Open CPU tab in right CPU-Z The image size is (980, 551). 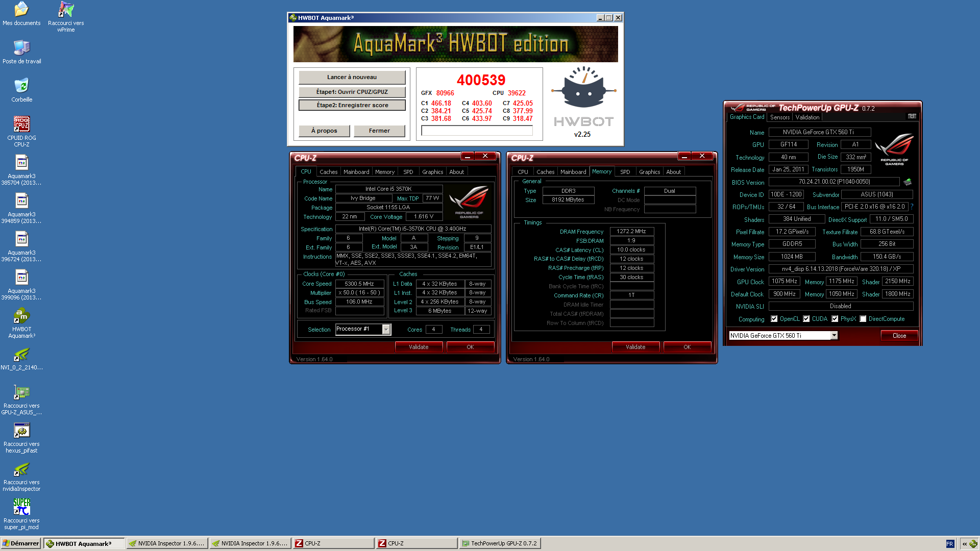523,172
